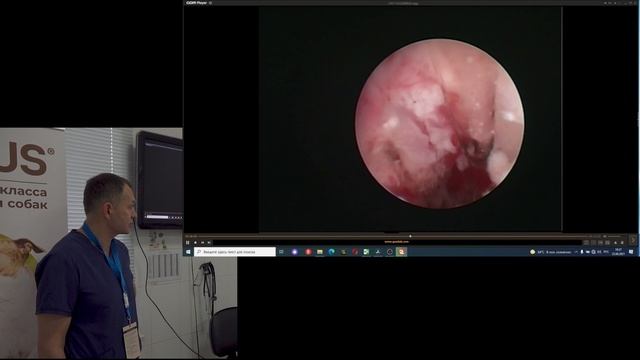This screenshot has height=360, width=640.
Task: Open Task View on the taskbar
Action: (x=281, y=252)
